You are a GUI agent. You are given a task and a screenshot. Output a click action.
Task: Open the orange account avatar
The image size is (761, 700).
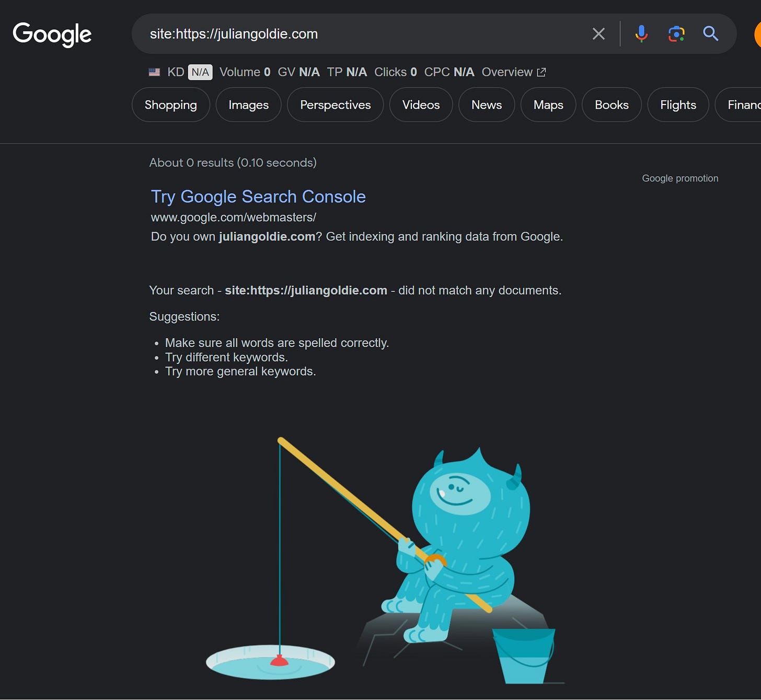[758, 35]
